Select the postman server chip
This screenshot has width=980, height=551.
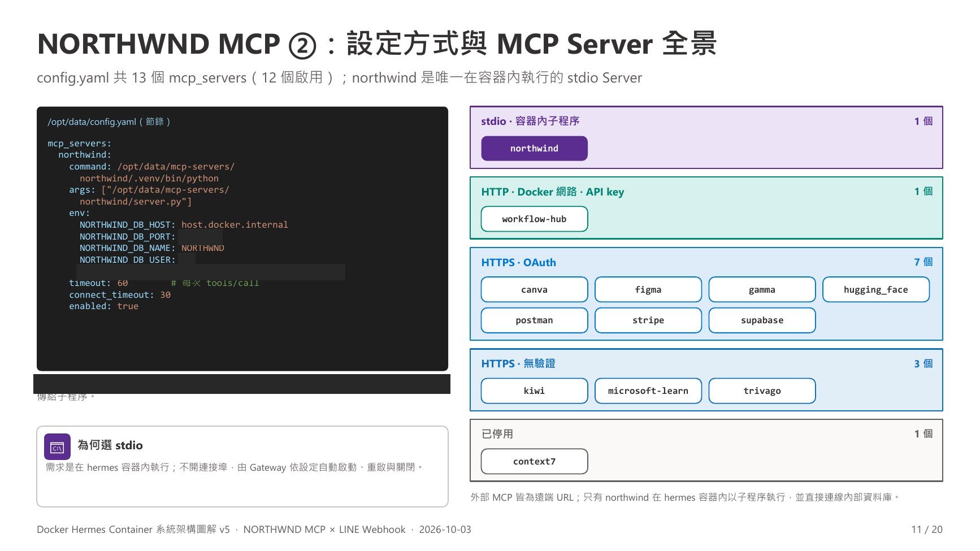534,320
